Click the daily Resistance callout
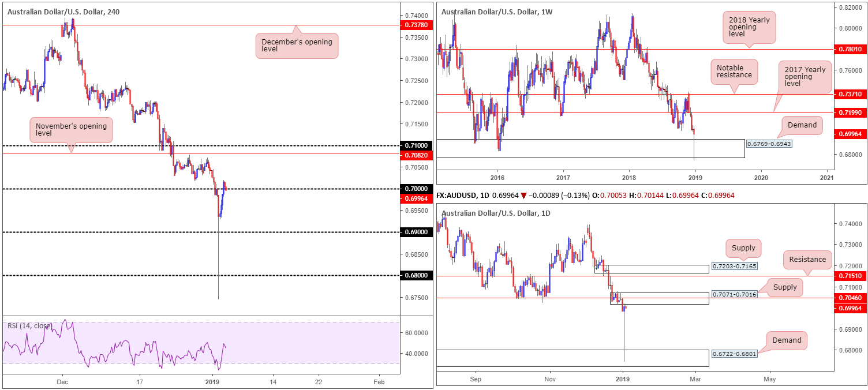The width and height of the screenshot is (868, 390). click(x=807, y=259)
